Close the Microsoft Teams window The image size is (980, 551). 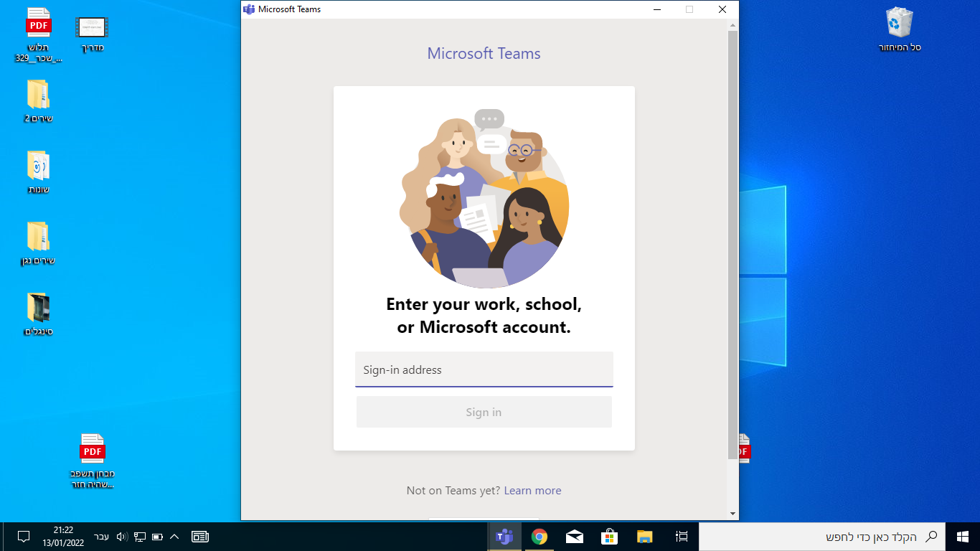pyautogui.click(x=722, y=9)
